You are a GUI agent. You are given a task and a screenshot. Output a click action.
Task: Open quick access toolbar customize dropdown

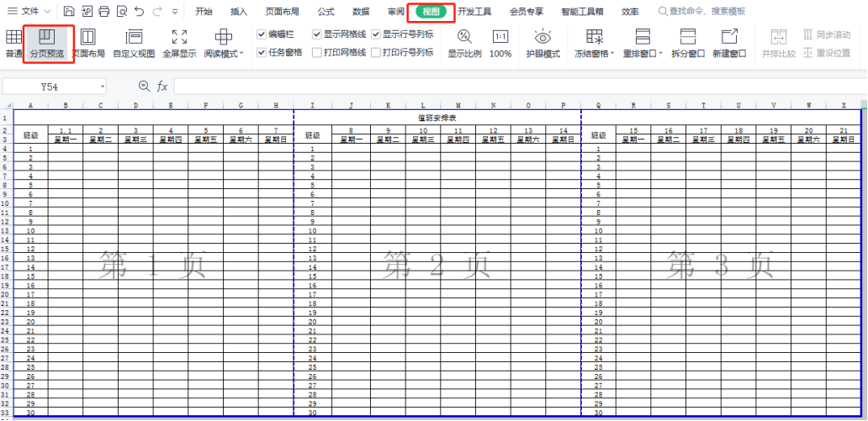[x=175, y=11]
